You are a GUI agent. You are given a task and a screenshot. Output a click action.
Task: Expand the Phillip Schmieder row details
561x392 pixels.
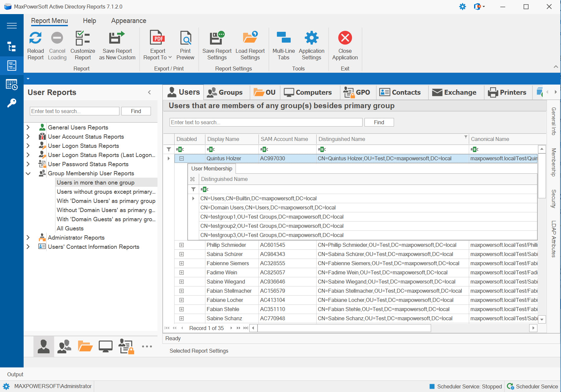point(181,245)
